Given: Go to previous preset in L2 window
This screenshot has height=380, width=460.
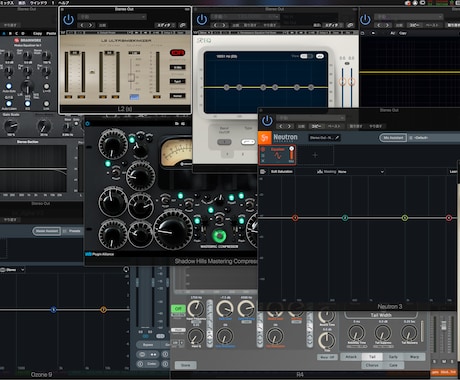Looking at the screenshot, I should pyautogui.click(x=82, y=25).
